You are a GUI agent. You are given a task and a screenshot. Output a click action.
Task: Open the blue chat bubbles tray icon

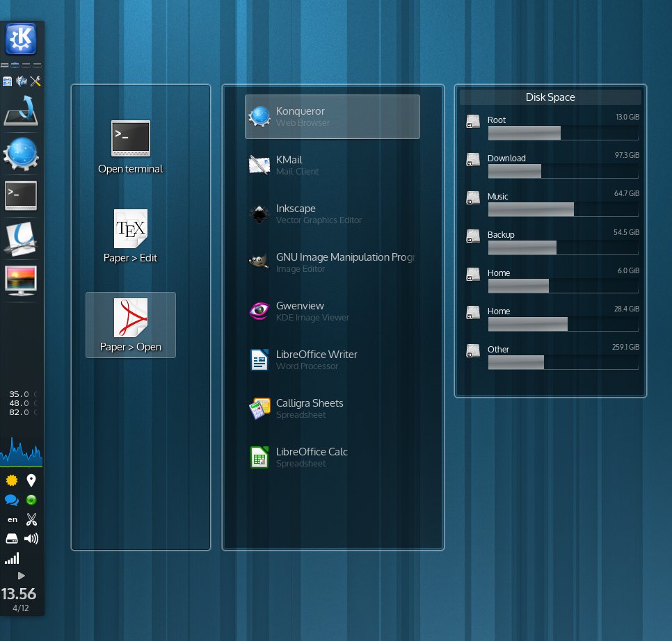[12, 500]
